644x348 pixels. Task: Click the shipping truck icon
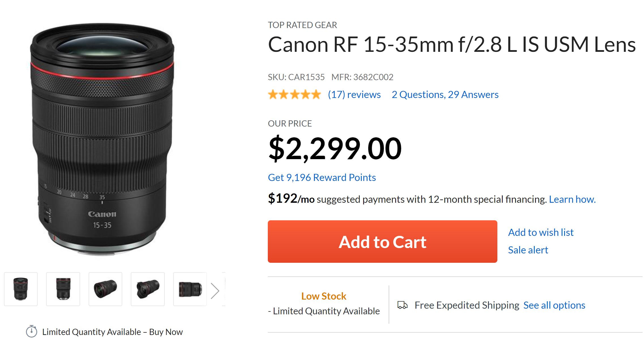coord(402,305)
